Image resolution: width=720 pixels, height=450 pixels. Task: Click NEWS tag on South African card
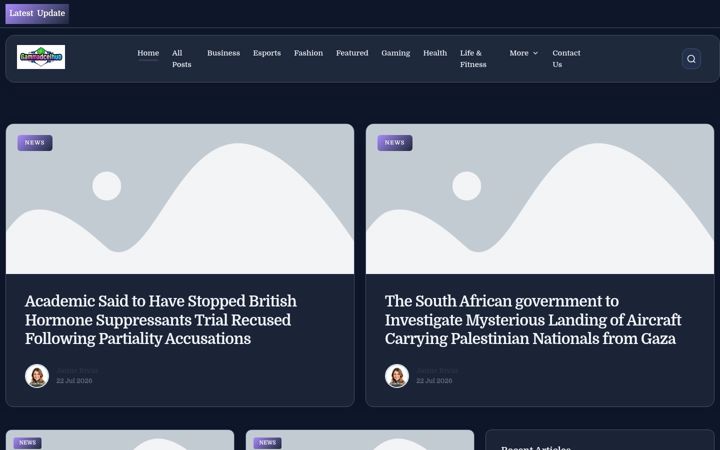[395, 143]
